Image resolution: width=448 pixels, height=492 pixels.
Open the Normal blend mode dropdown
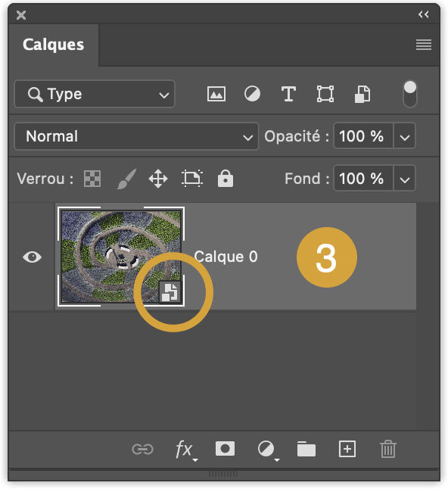[x=136, y=136]
